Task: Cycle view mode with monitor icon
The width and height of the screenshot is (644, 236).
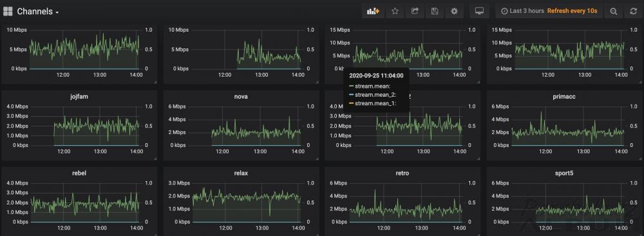Action: click(x=479, y=12)
